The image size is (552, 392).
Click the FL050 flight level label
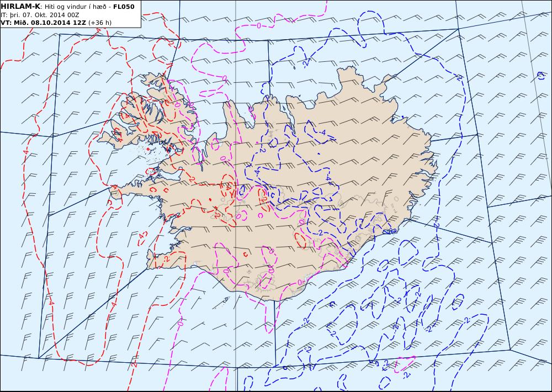124,7
